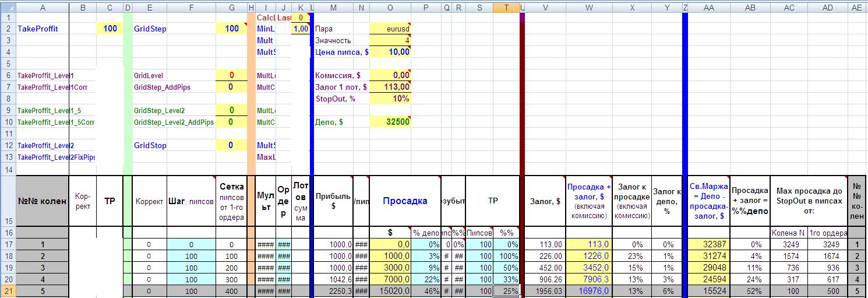The image size is (868, 298).
Task: Click the StopOut, % label
Action: (335, 99)
